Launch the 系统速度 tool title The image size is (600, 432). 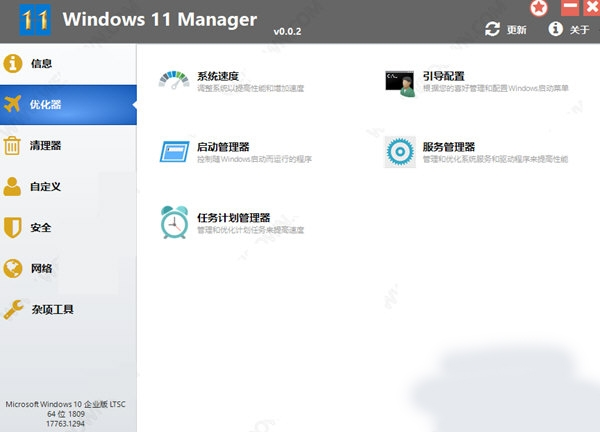tap(218, 76)
